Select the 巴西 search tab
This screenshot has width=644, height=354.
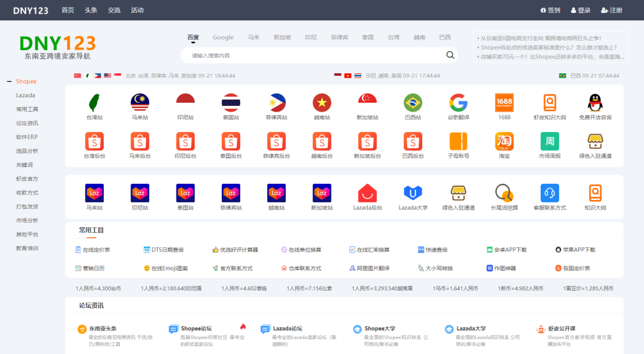coord(445,38)
